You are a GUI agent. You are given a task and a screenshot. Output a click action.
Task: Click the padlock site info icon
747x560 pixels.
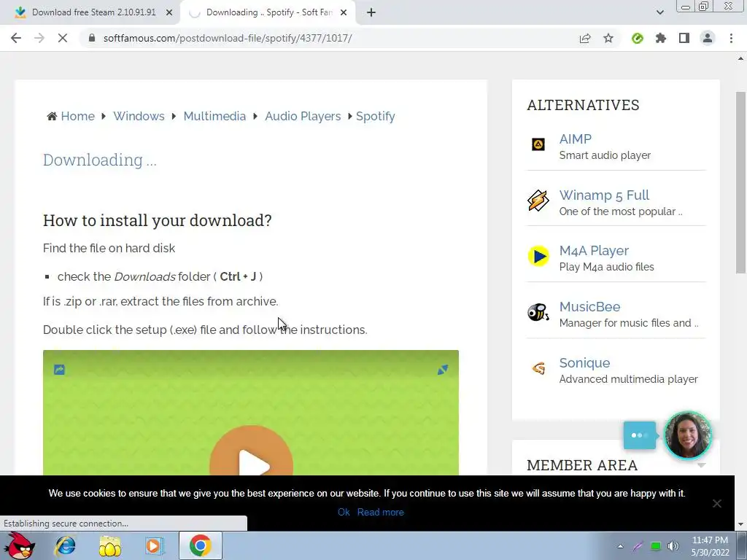(x=92, y=38)
